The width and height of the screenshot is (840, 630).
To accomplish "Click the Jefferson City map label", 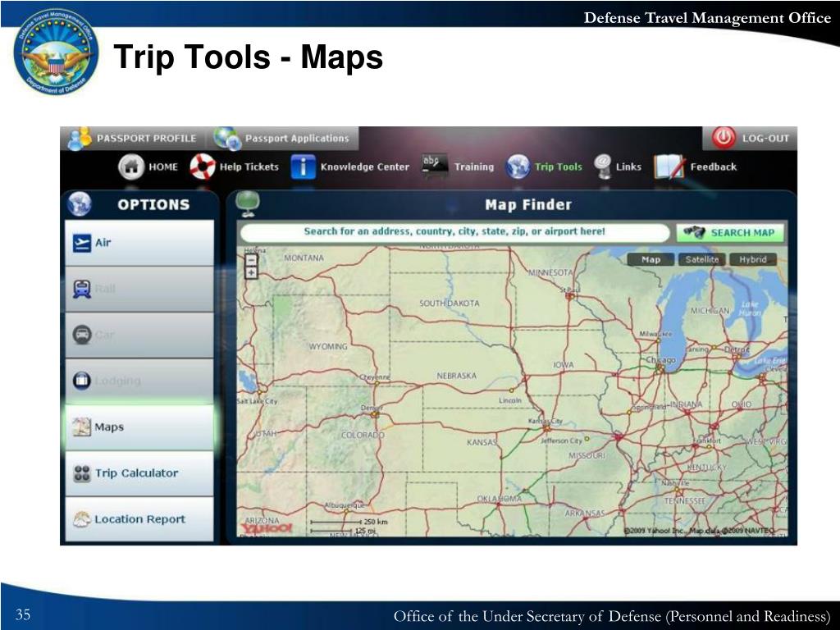I will tap(561, 441).
